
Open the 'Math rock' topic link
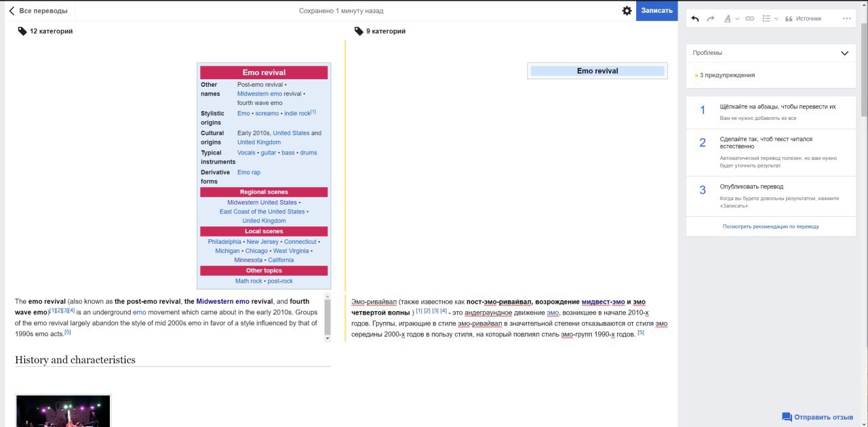point(248,281)
